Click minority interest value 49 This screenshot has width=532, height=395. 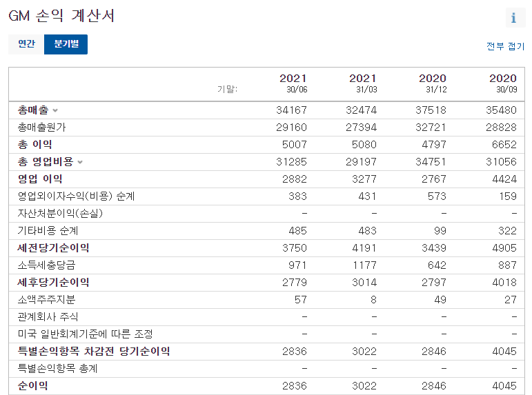440,300
